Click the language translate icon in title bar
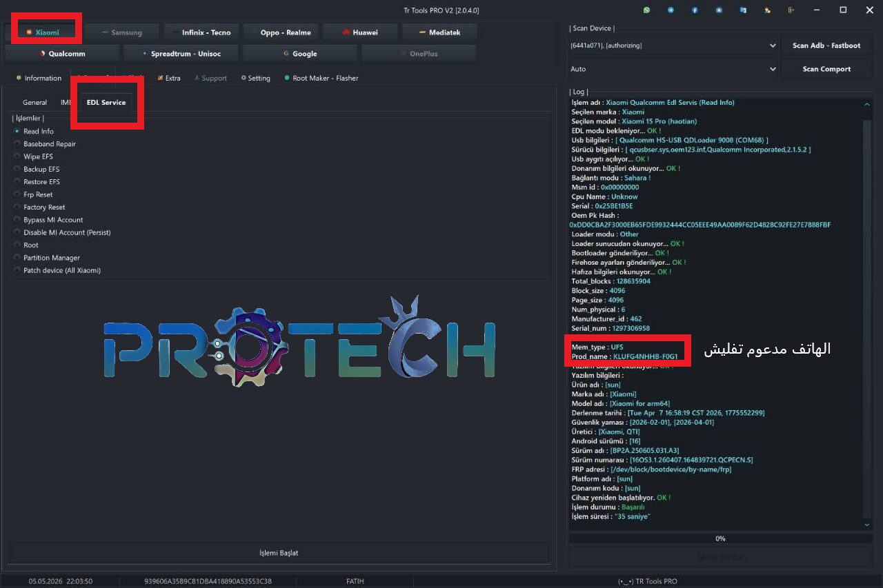The width and height of the screenshot is (883, 588). click(x=743, y=10)
